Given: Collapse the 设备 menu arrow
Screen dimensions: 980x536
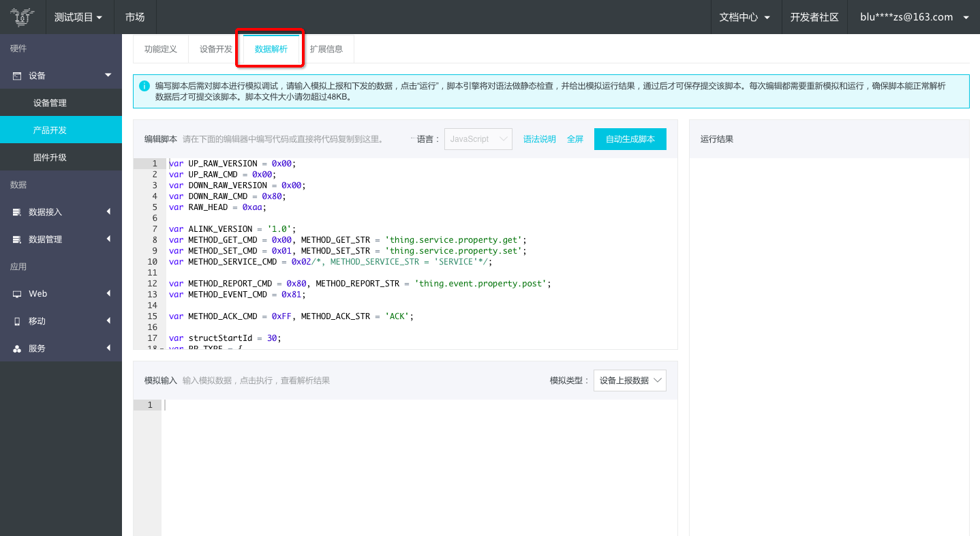Looking at the screenshot, I should tap(108, 75).
